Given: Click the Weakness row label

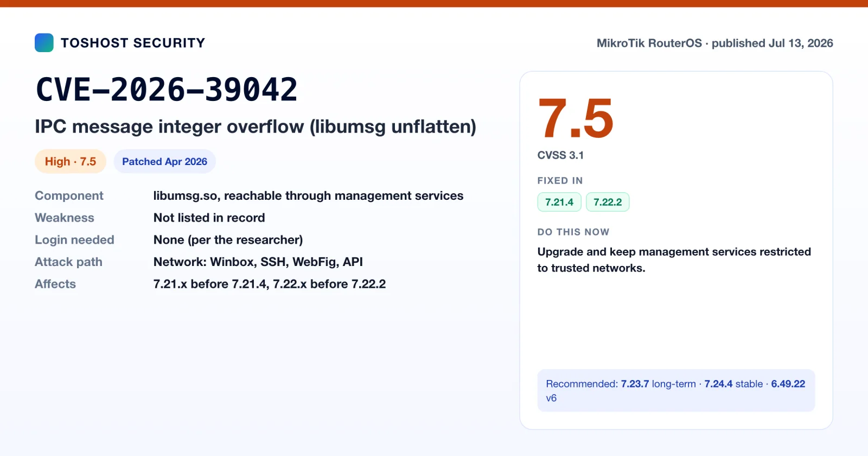Looking at the screenshot, I should click(x=65, y=218).
